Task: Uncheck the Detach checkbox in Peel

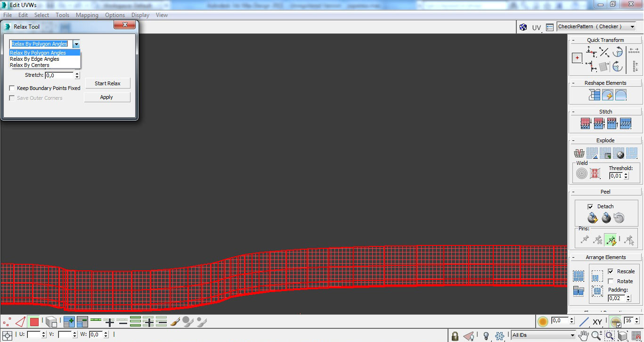Action: coord(590,206)
